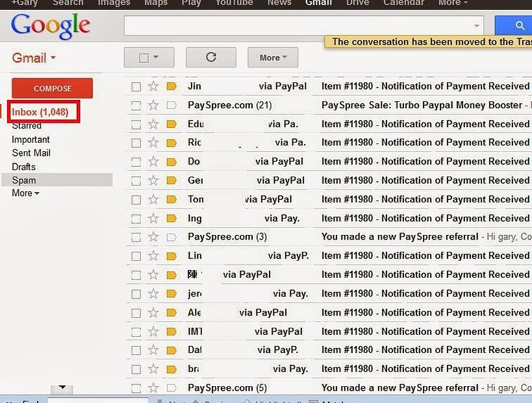Toggle importance marker on Dal email
This screenshot has width=532, height=403.
tap(171, 350)
